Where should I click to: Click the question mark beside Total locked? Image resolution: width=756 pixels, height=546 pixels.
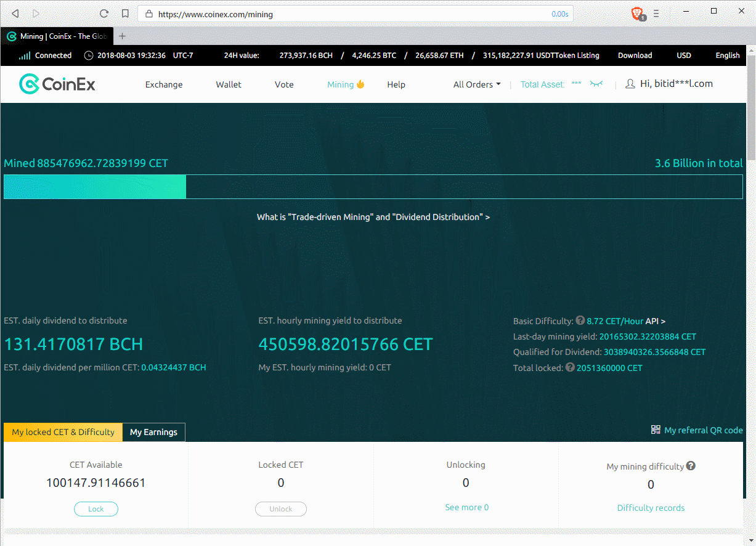(x=570, y=367)
